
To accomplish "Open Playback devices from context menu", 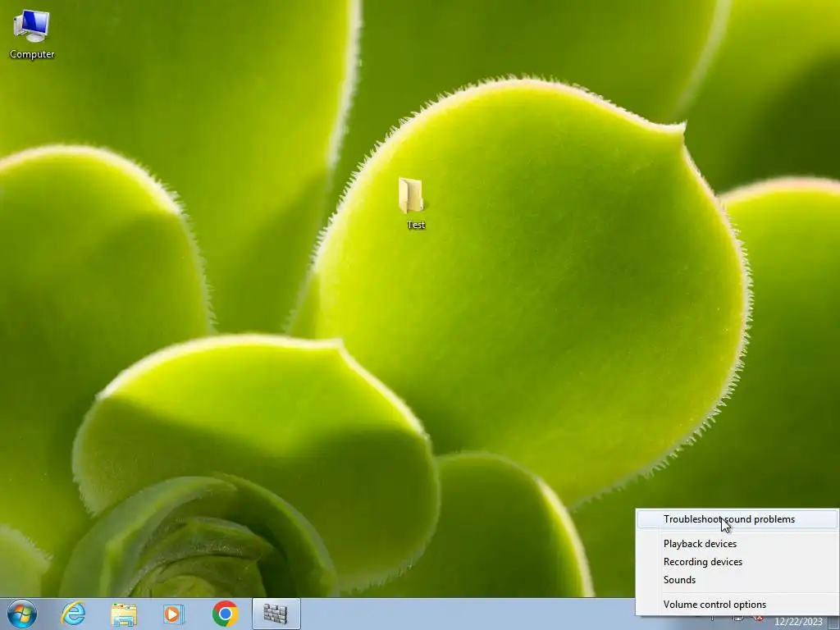I will click(x=737, y=544).
